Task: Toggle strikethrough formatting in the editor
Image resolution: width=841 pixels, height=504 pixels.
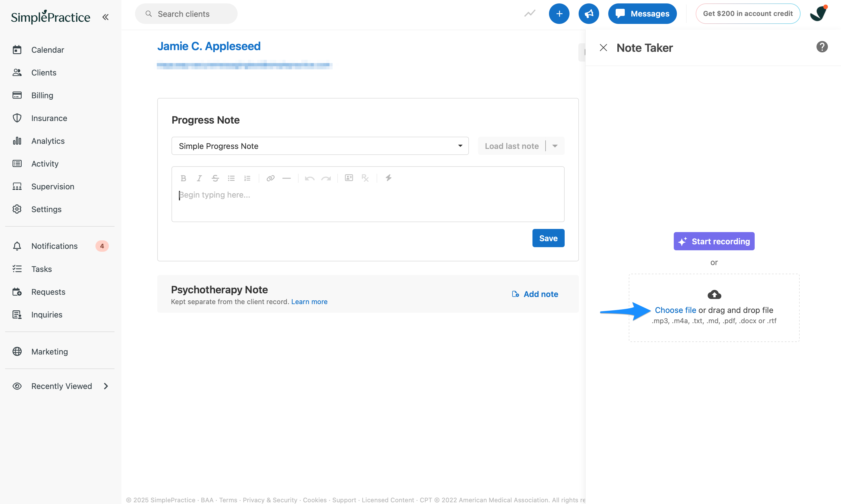Action: (x=215, y=178)
